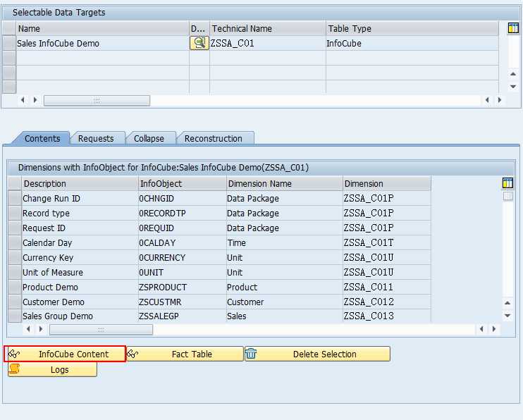The image size is (523, 420).
Task: Click the glasses icon on InfoCube Content
Action: pyautogui.click(x=14, y=354)
